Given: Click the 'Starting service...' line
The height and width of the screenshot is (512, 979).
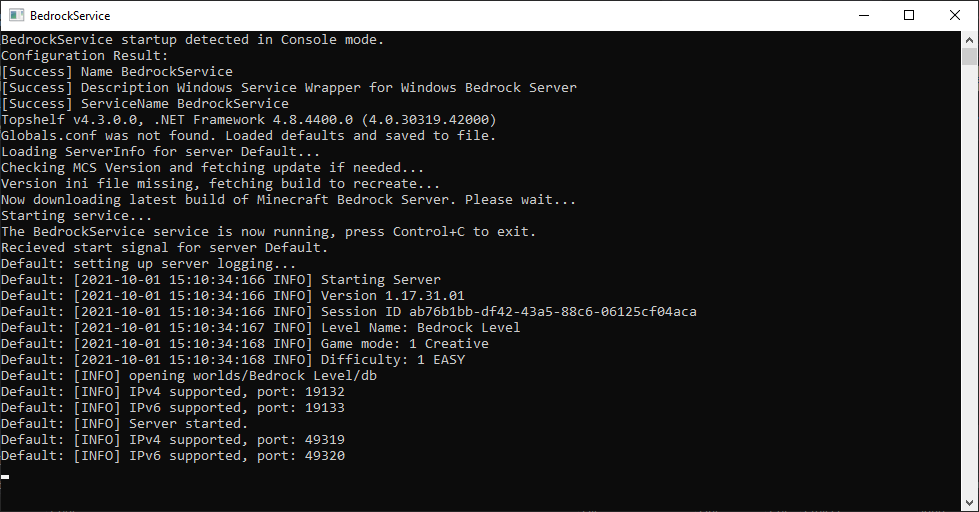Looking at the screenshot, I should [77, 216].
